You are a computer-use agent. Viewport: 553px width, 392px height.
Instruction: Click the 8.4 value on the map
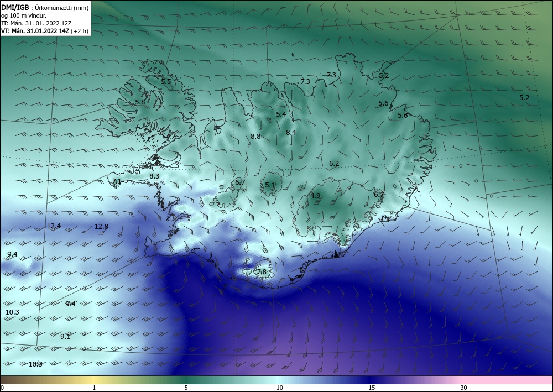click(x=291, y=133)
